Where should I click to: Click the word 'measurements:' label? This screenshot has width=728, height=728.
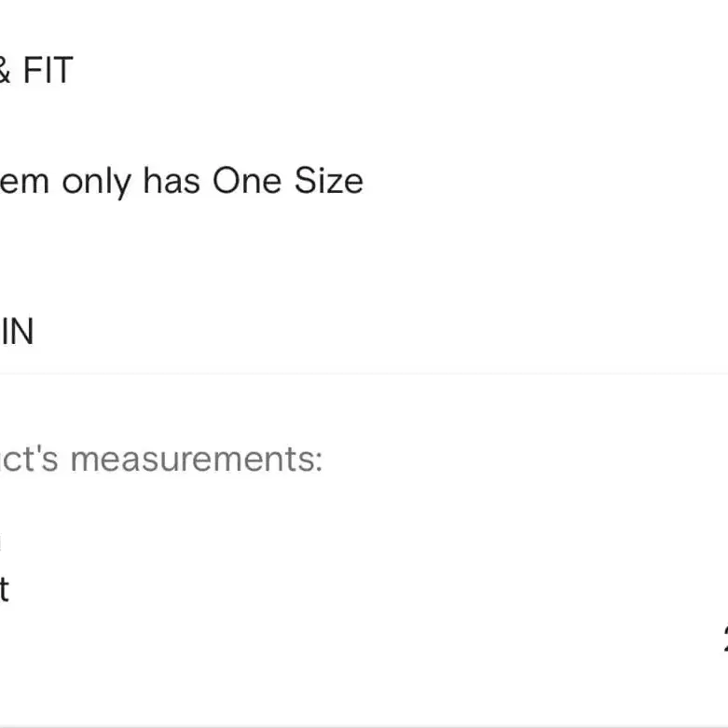[x=197, y=459]
